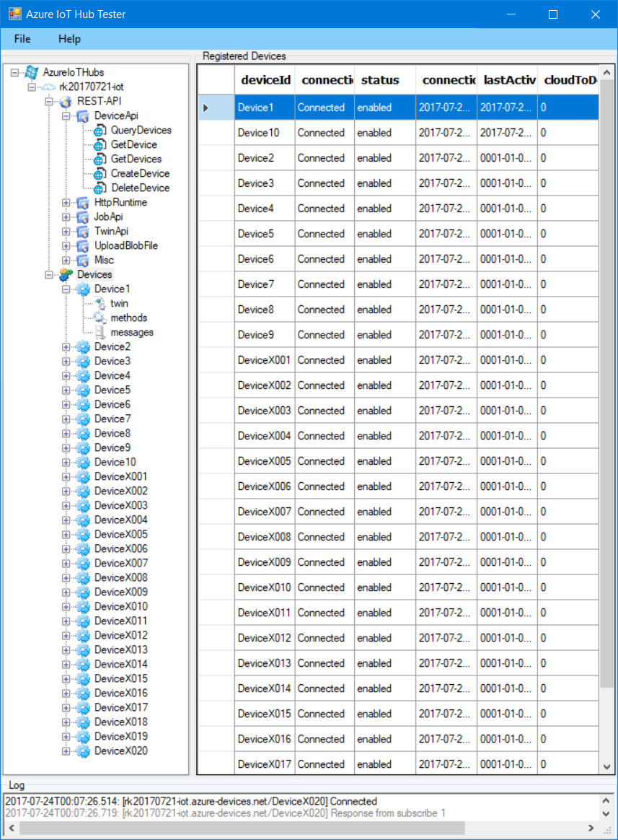Select the QueryDevices tree label
Viewport: 618px width, 840px height.
click(141, 130)
